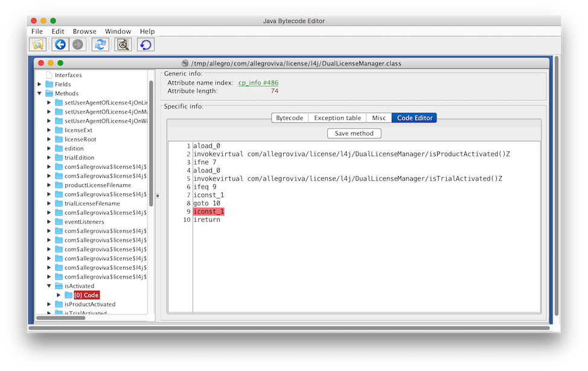Click the trialLicenseFilename folder icon
The height and width of the screenshot is (371, 588).
pos(59,203)
